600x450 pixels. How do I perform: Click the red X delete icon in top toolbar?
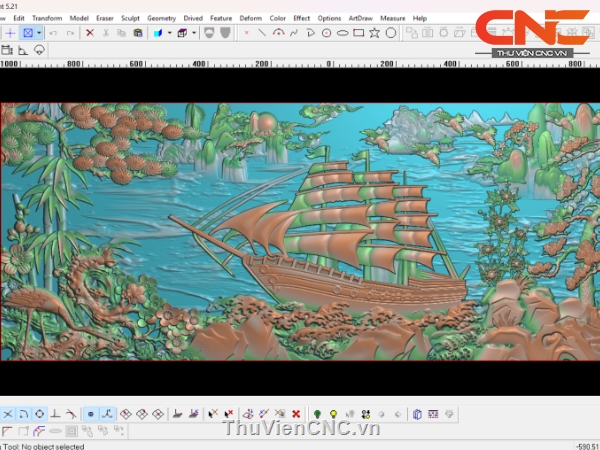click(89, 32)
